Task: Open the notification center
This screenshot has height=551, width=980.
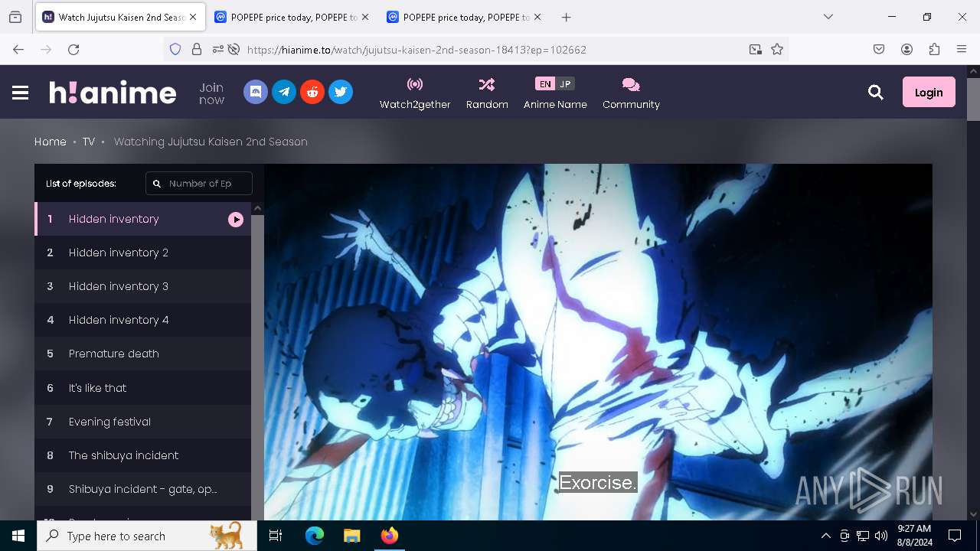Action: tap(955, 536)
